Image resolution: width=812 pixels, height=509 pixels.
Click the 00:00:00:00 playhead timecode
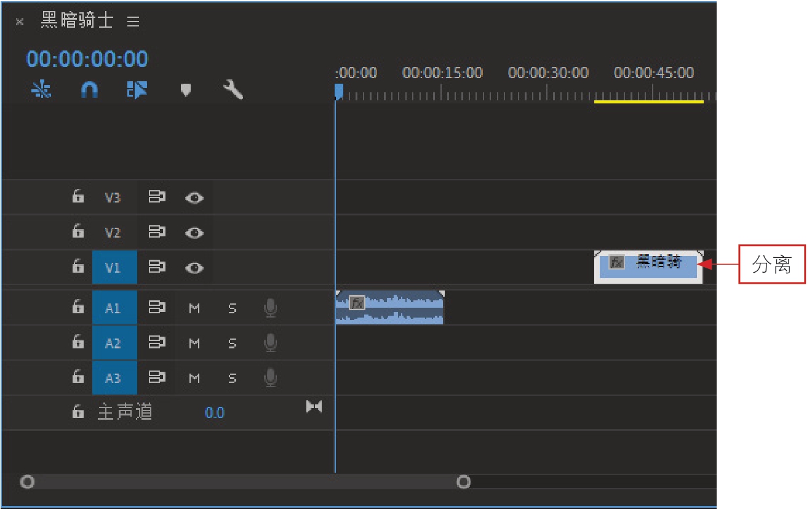click(x=87, y=59)
